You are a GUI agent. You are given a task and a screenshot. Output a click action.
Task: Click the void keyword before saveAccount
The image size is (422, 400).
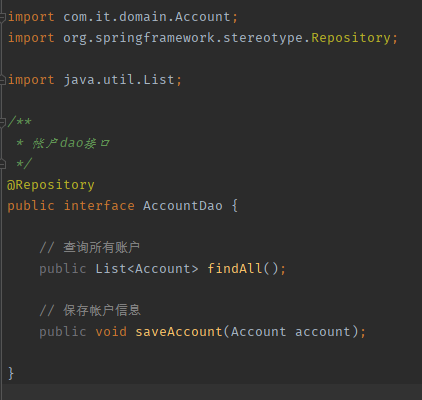coord(111,332)
